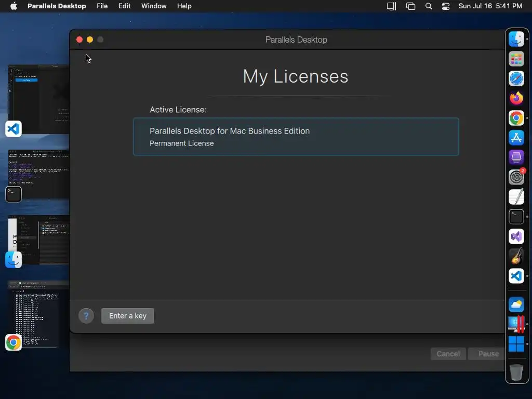
Task: Click the Stage Manager menu bar icon
Action: (x=410, y=6)
